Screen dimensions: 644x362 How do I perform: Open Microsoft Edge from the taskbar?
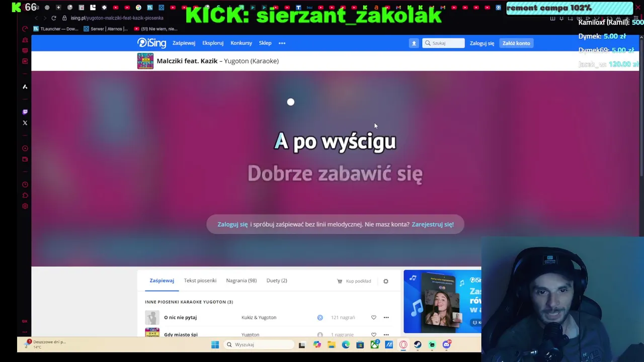pos(346,344)
